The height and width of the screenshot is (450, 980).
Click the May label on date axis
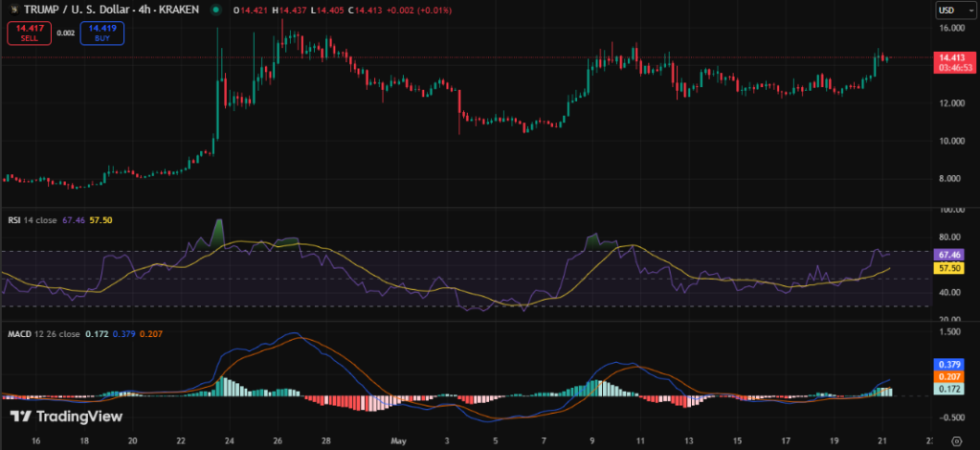[398, 440]
